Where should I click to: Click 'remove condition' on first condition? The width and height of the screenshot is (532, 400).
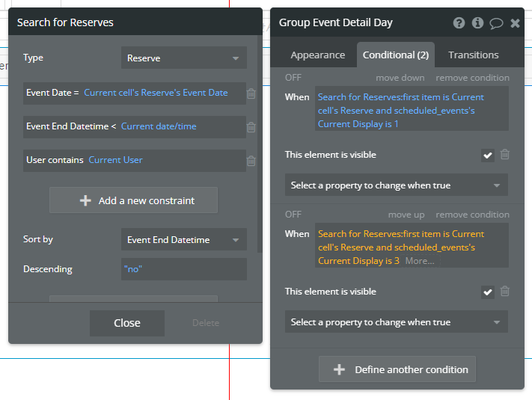tap(472, 78)
